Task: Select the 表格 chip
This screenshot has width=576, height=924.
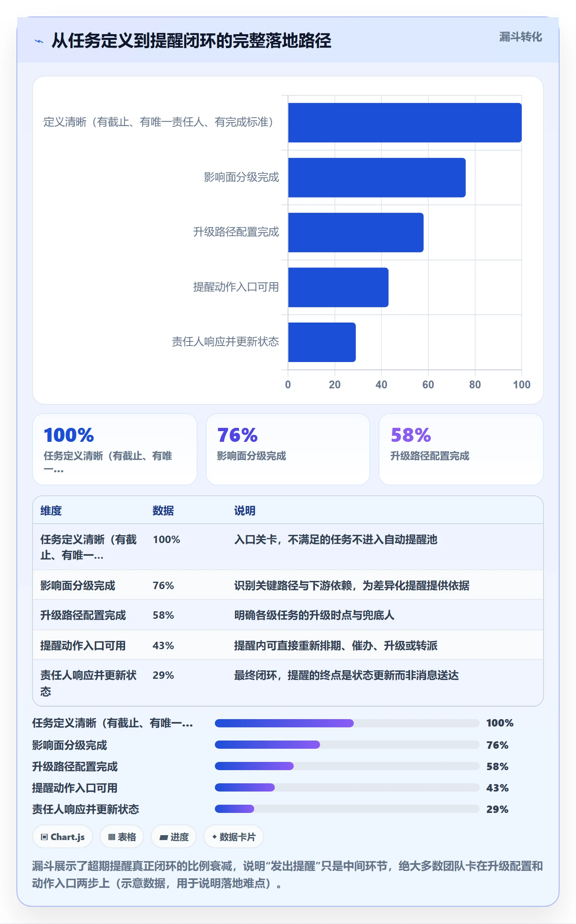Action: (122, 837)
